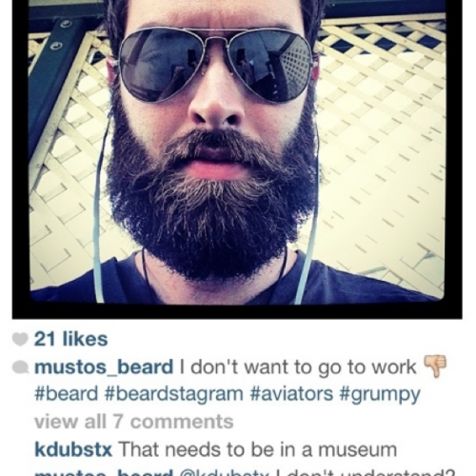Screen dimensions: 476x476
Task: Open mustos_beard reply username at bottom
Action: click(x=104, y=472)
